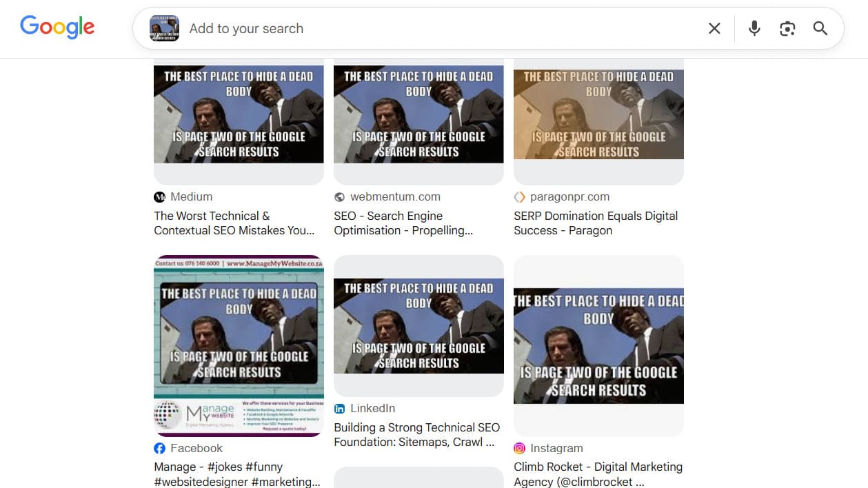868x488 pixels.
Task: Clear the search using the X icon
Action: 714,28
